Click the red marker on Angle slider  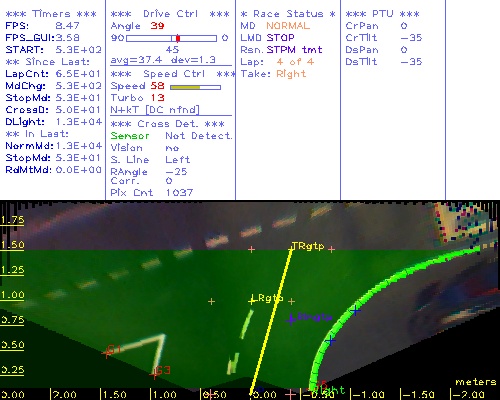178,38
